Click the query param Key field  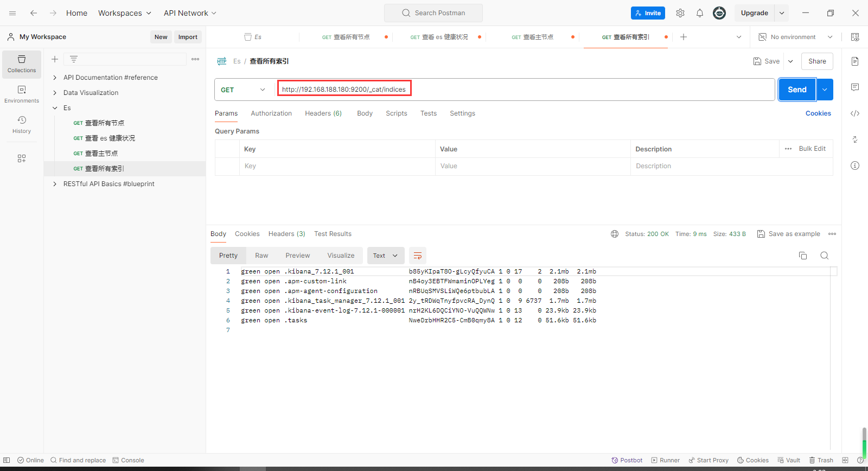click(x=337, y=166)
